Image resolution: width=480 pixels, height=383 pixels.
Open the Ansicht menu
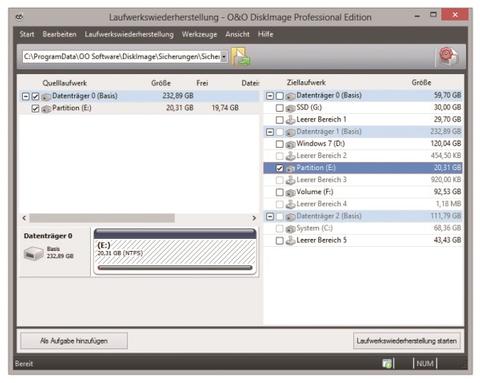click(x=237, y=34)
